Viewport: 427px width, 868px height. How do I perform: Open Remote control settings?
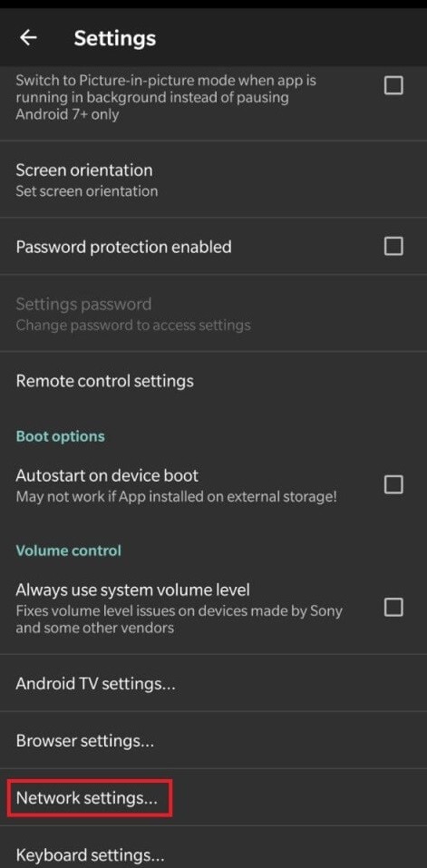(214, 381)
